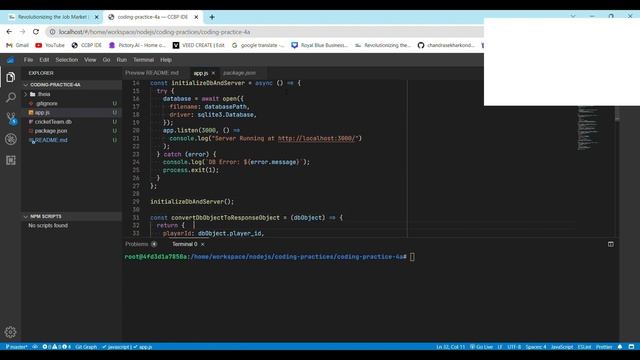
Task: Open the chandrasekharkond GitHub bookmark
Action: [446, 45]
